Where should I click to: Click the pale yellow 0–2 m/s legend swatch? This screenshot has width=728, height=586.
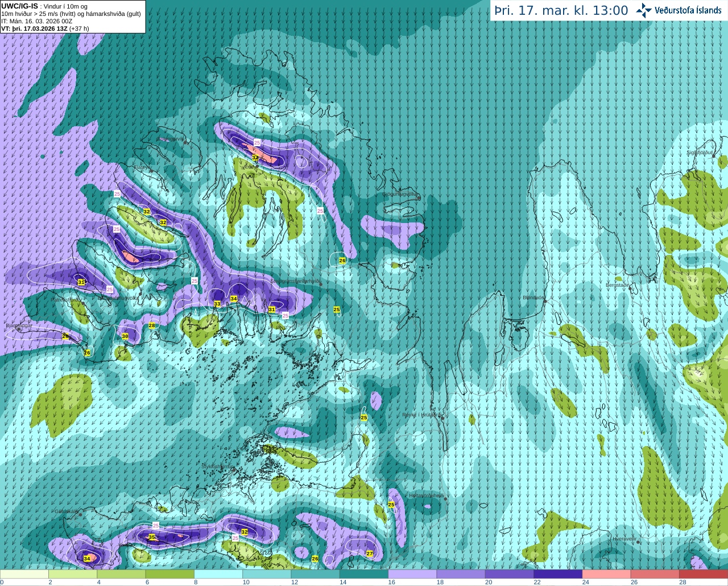(24, 574)
